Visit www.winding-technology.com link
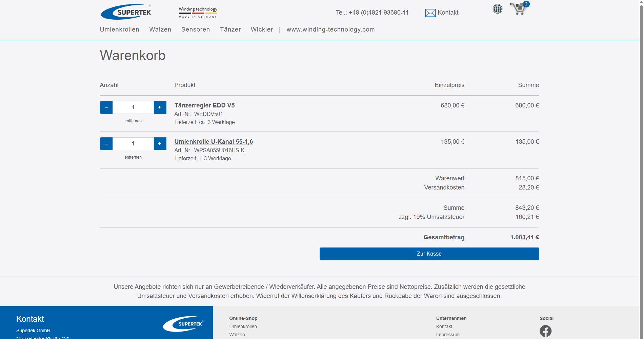Screen dimensions: 644x339 (x=330, y=29)
